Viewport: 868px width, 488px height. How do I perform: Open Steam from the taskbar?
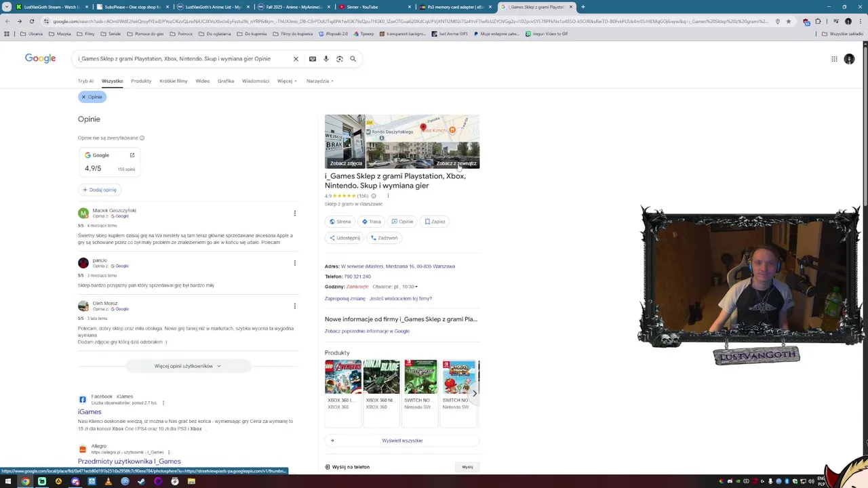141,481
